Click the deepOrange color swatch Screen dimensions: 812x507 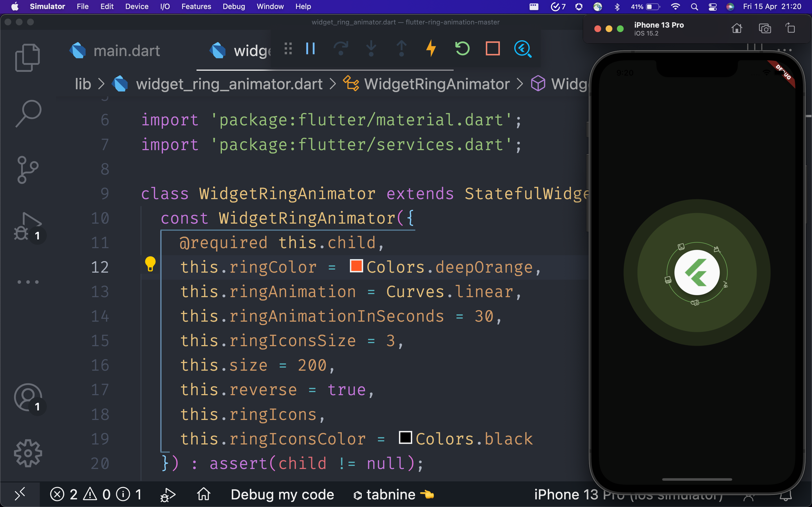[x=356, y=266]
